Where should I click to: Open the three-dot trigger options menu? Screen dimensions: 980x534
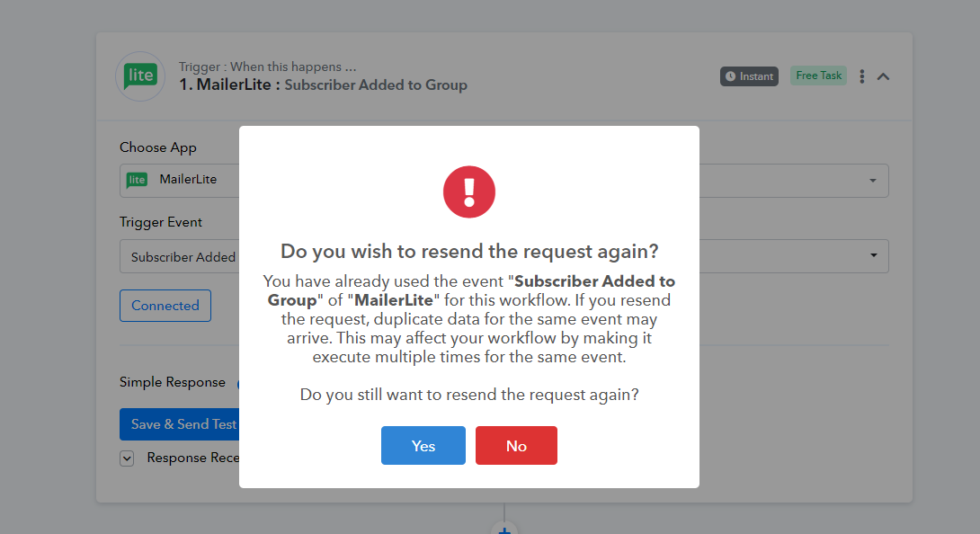[862, 76]
